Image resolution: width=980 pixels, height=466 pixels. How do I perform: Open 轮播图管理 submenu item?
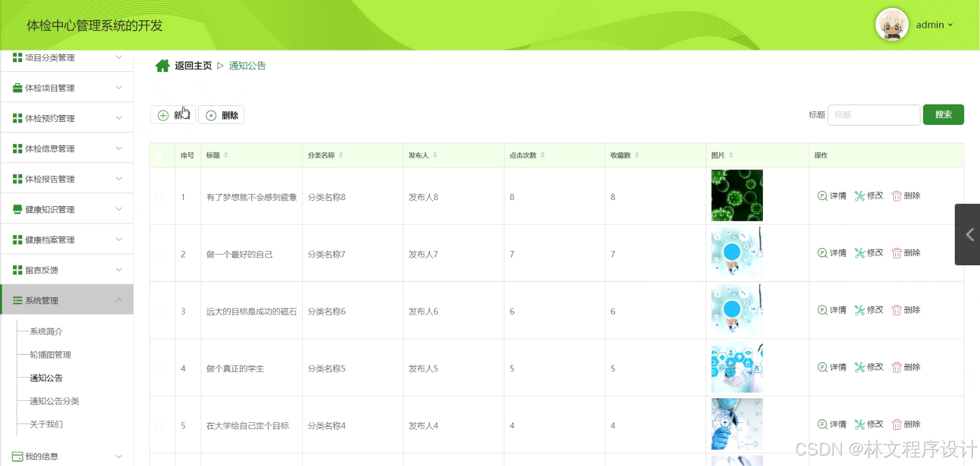[x=50, y=355]
